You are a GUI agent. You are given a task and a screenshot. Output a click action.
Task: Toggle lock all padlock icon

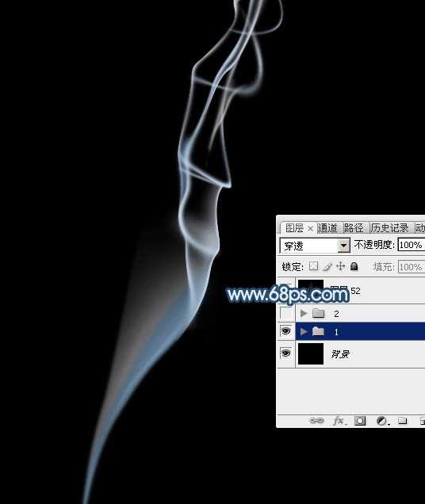[x=354, y=266]
